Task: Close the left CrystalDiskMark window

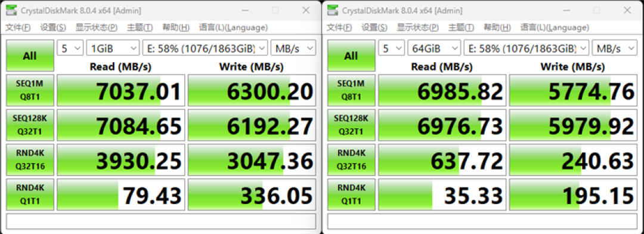Action: [305, 10]
